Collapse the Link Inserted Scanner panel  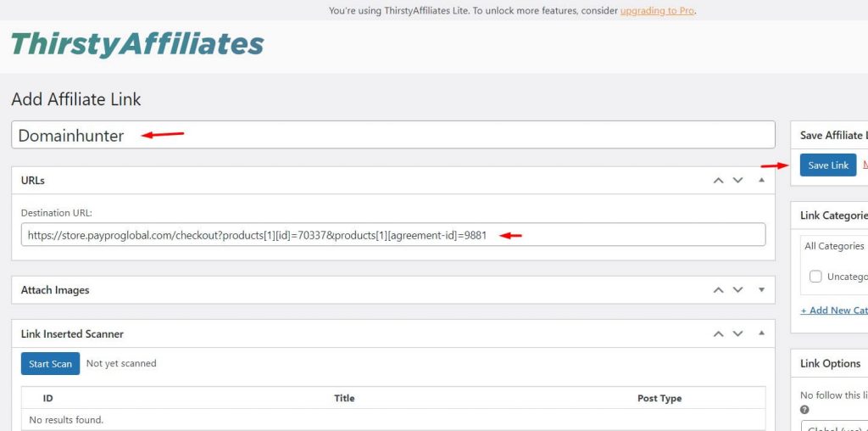(762, 333)
